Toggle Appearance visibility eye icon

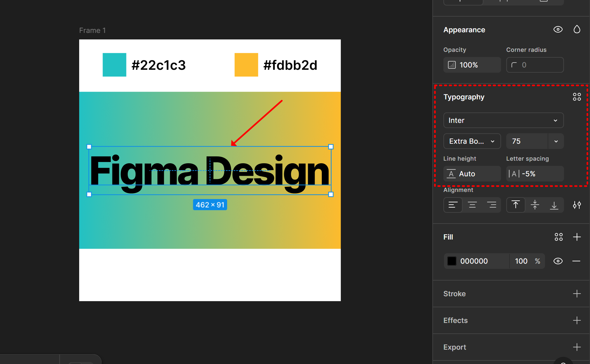coord(558,30)
